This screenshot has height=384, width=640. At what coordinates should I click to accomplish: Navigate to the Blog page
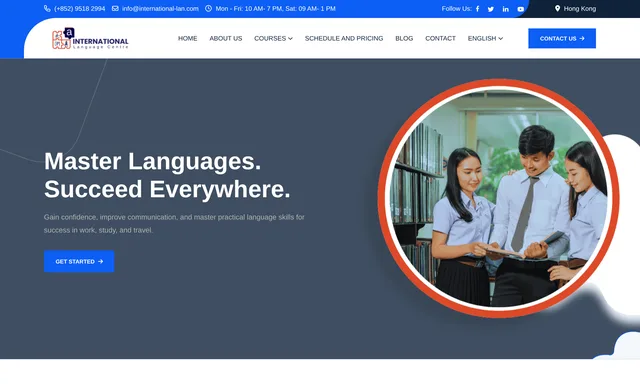(x=404, y=38)
